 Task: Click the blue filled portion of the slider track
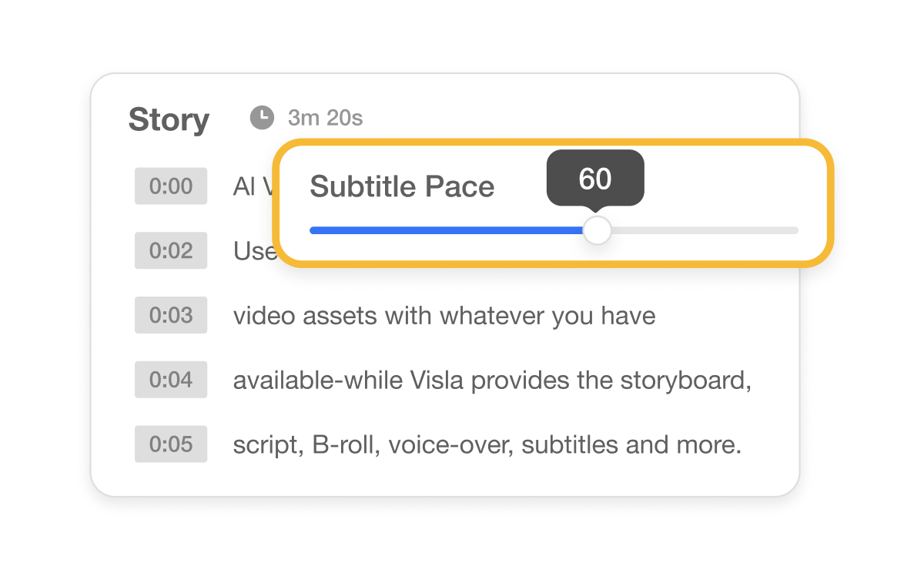[x=447, y=230]
